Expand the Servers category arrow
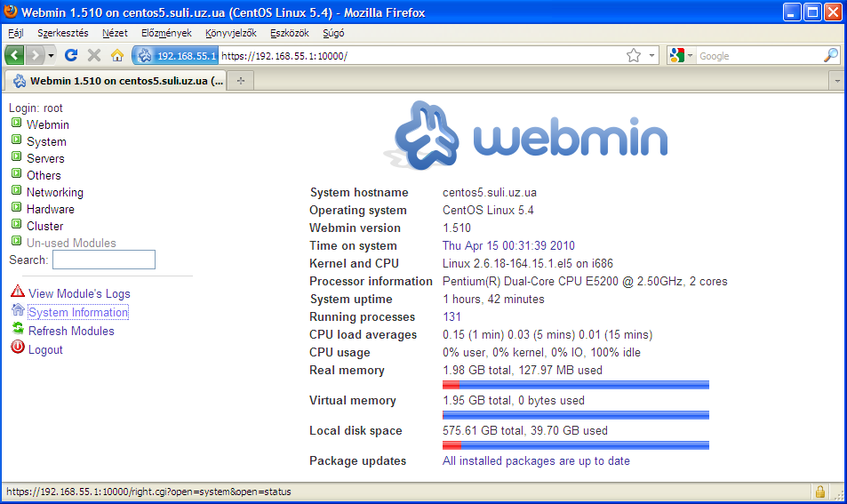 [x=17, y=157]
